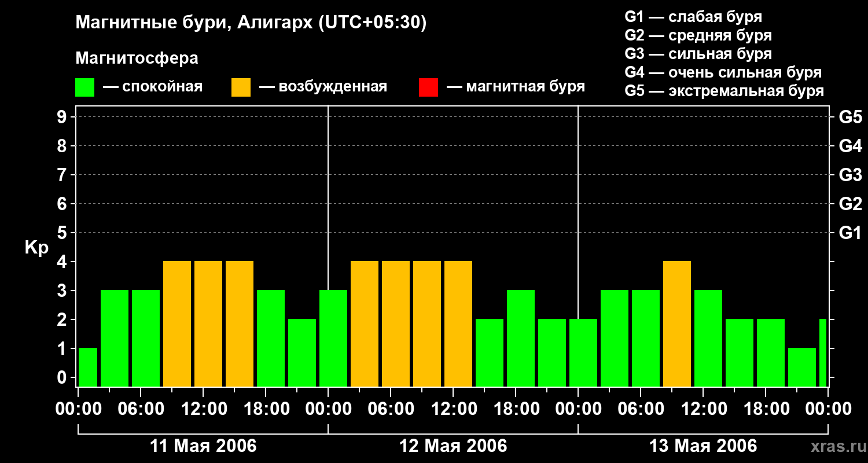Click the red 'магнитная буря' legend swatch
The image size is (868, 463).
(x=428, y=87)
